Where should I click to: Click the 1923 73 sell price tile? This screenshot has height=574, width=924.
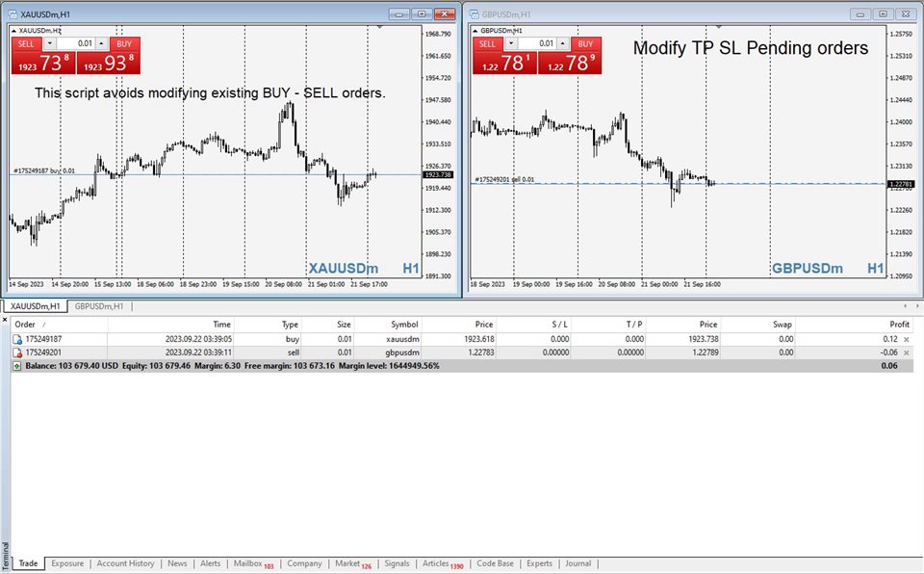pyautogui.click(x=43, y=63)
